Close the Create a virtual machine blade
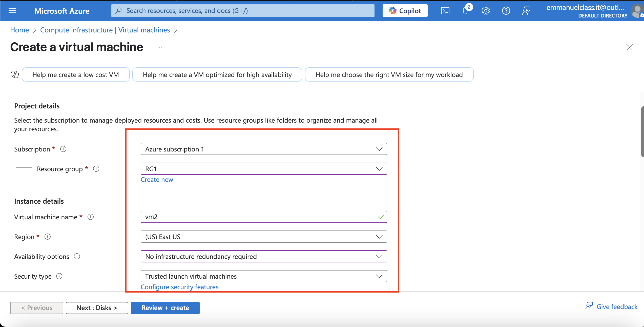 coord(630,47)
